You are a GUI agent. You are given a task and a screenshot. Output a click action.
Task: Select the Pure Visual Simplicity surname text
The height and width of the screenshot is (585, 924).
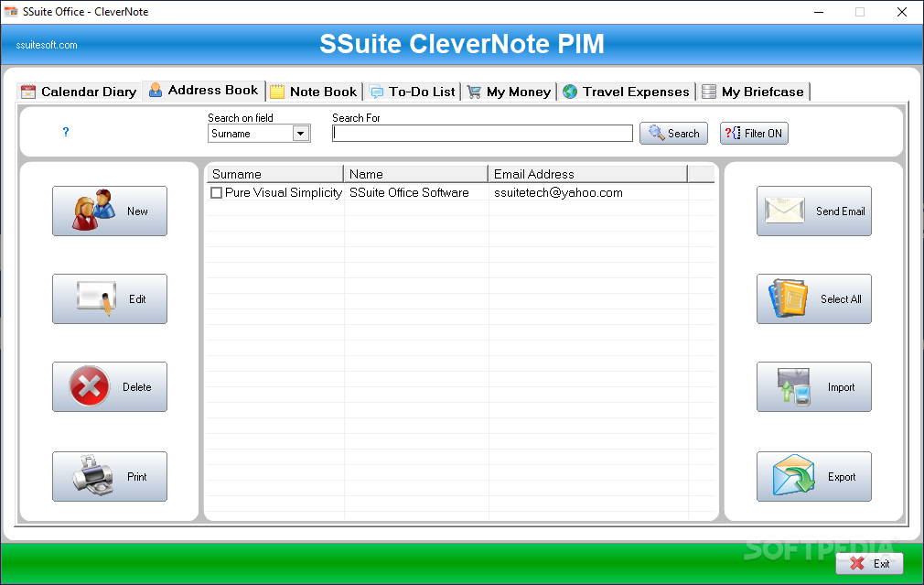click(x=284, y=193)
